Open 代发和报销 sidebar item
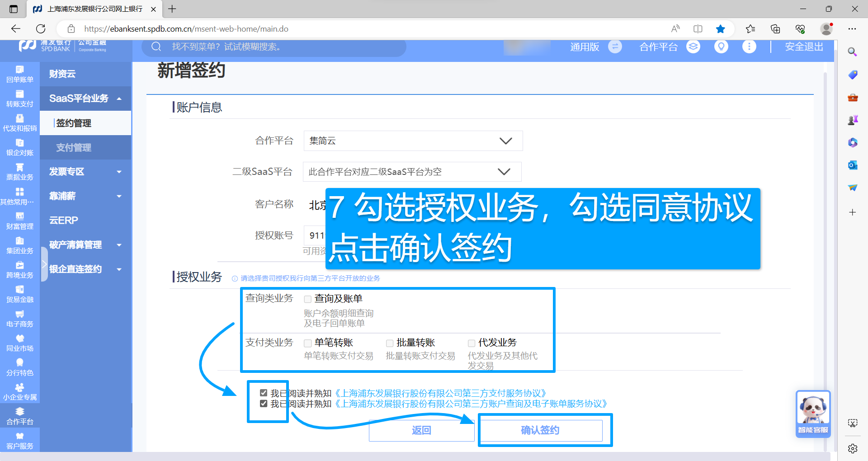868x461 pixels. coord(20,123)
